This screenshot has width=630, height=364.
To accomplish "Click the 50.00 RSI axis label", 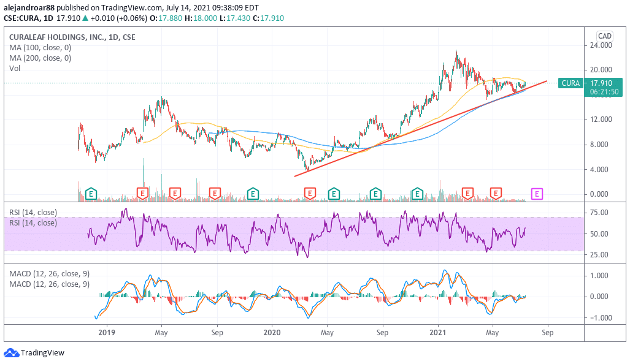I will (599, 233).
